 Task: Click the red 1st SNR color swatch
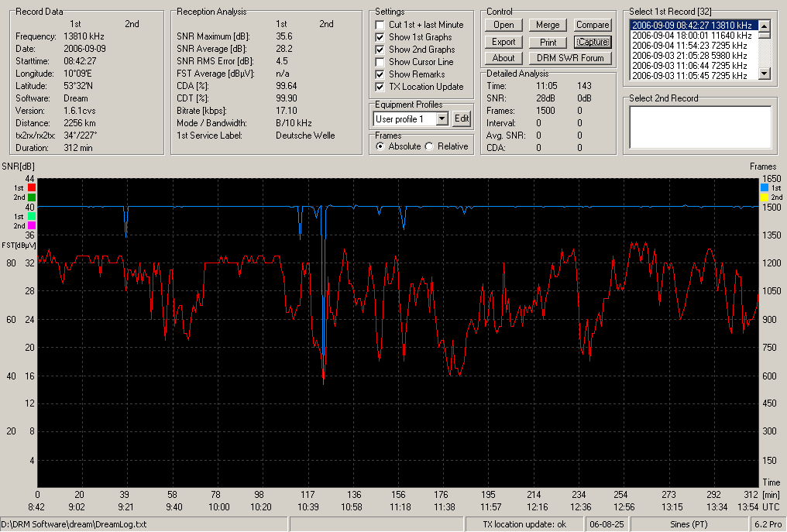pyautogui.click(x=32, y=187)
